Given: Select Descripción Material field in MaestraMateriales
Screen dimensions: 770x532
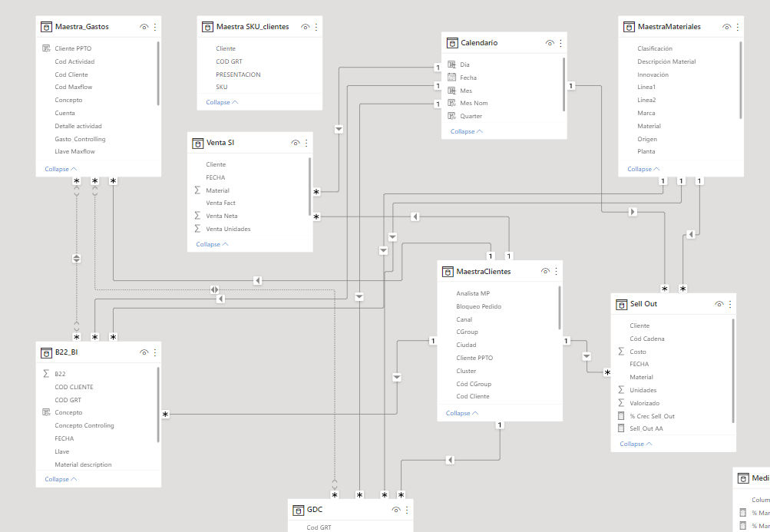Looking at the screenshot, I should [666, 61].
